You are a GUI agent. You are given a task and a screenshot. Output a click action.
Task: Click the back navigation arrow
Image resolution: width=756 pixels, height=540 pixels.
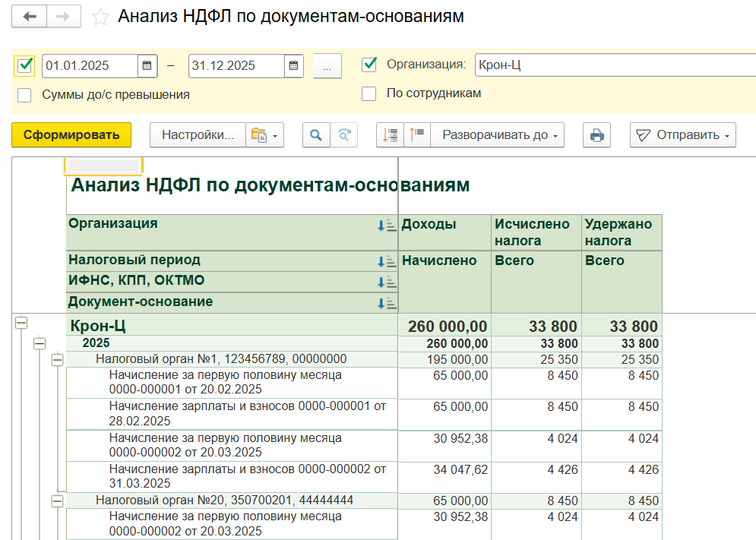point(30,17)
